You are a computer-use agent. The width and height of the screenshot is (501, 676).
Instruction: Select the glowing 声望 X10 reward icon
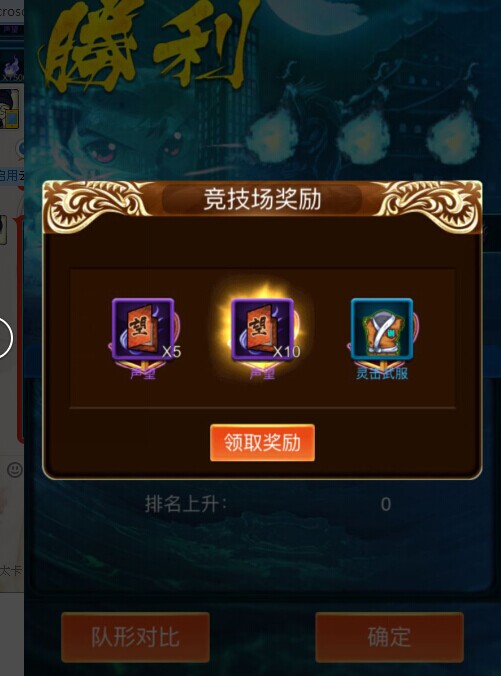(262, 330)
